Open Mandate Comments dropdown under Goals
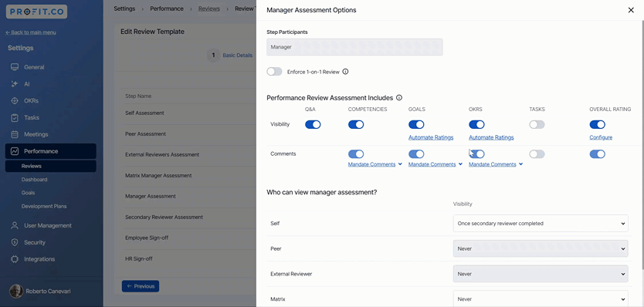The width and height of the screenshot is (644, 307). [x=436, y=164]
